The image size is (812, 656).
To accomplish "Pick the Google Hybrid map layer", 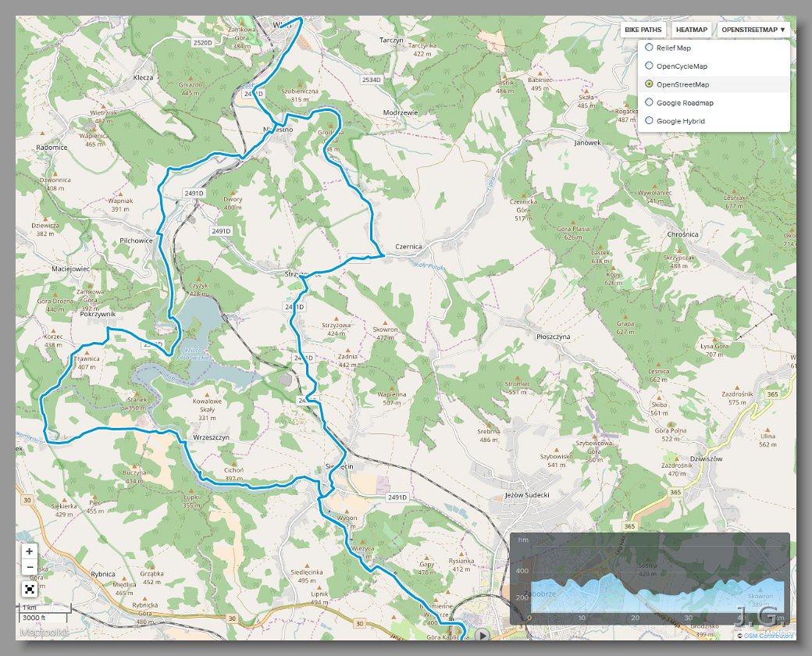I will (x=650, y=121).
